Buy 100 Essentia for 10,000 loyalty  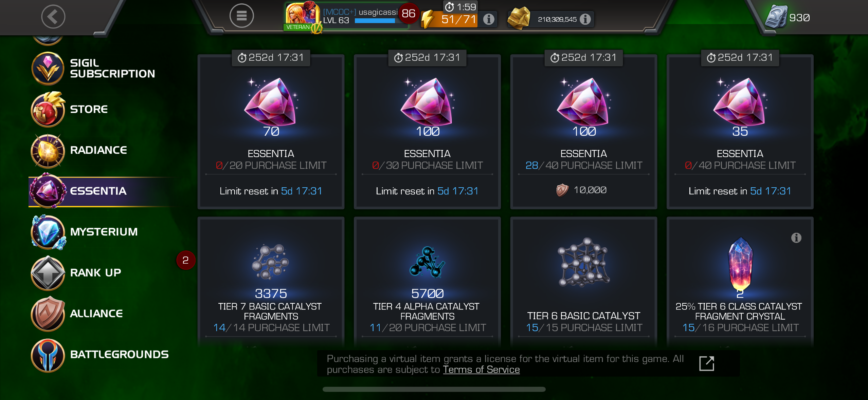click(583, 132)
